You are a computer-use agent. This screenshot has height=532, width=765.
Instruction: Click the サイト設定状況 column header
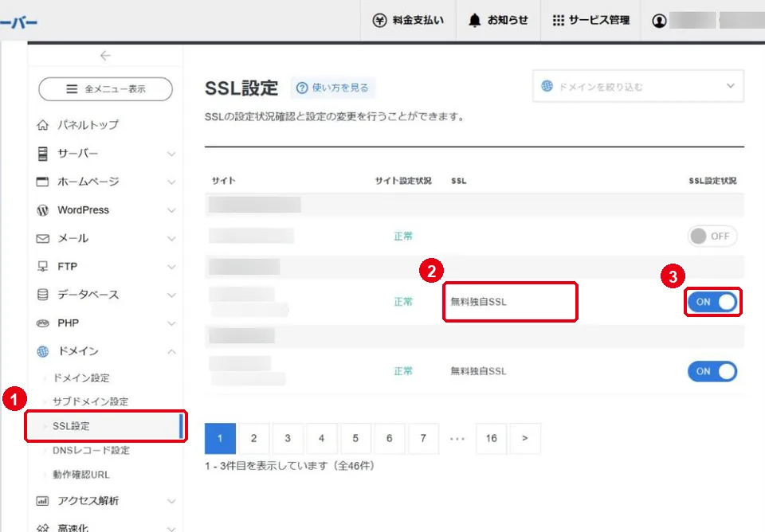(x=403, y=181)
